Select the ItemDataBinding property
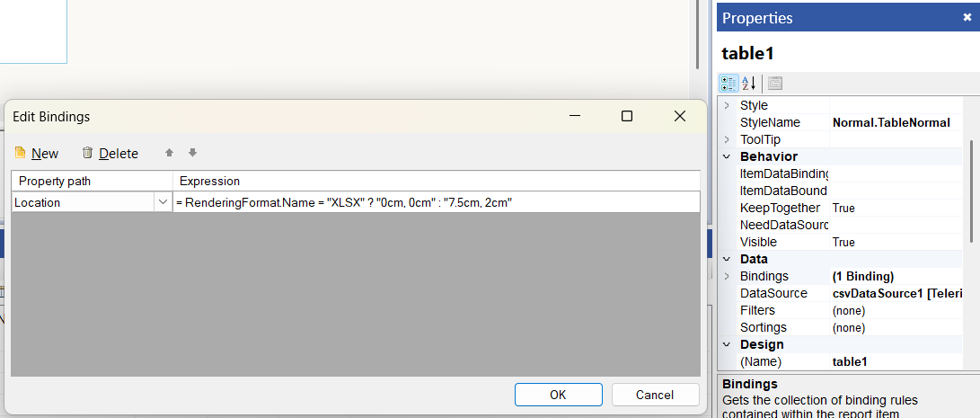The width and height of the screenshot is (980, 418). click(x=784, y=173)
